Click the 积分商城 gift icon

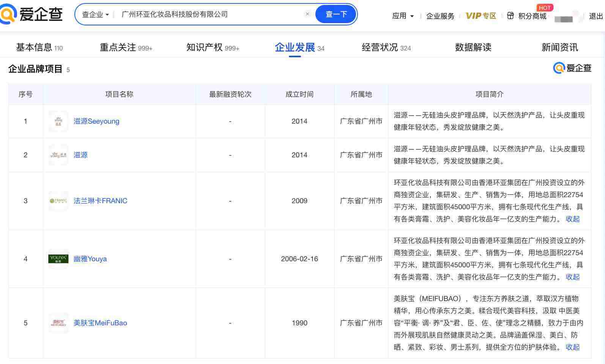[510, 16]
